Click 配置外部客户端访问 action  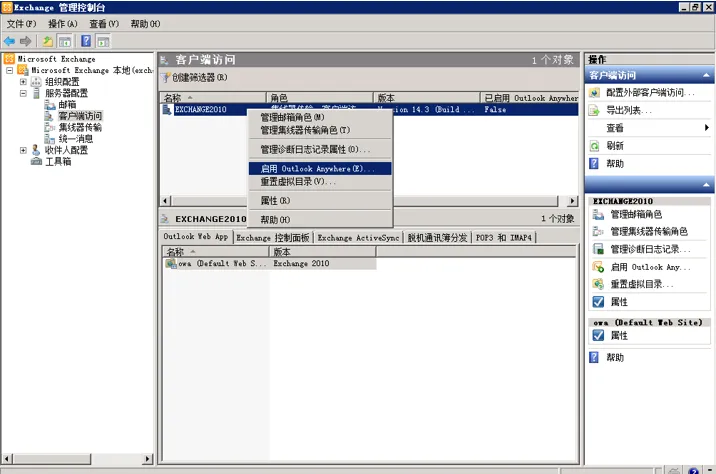click(649, 93)
